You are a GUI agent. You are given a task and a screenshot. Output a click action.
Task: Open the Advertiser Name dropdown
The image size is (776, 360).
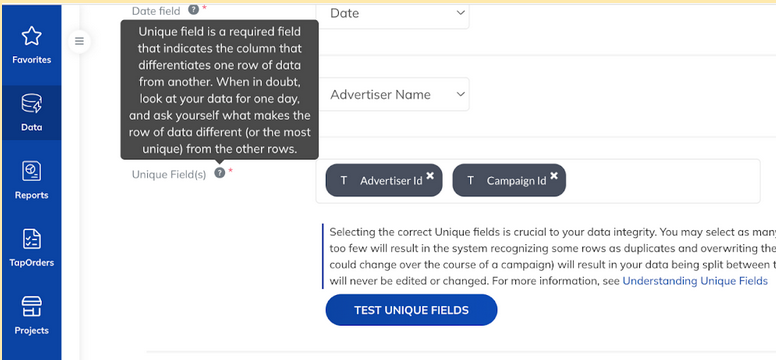point(392,94)
